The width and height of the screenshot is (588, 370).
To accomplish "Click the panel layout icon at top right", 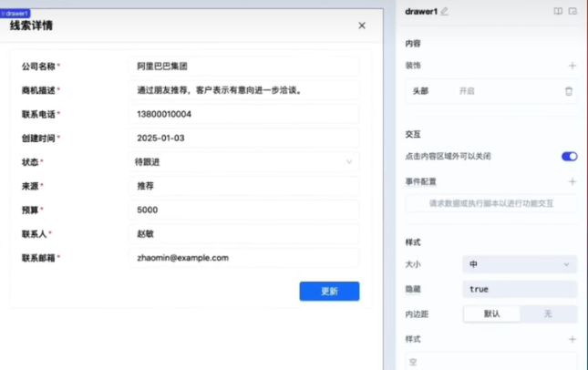I will [573, 12].
